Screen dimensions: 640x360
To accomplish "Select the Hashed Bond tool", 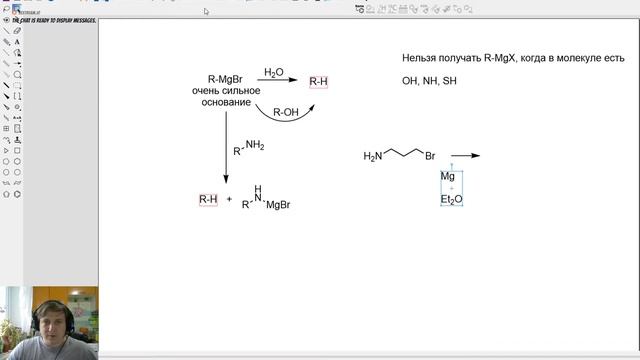I will tap(6, 64).
